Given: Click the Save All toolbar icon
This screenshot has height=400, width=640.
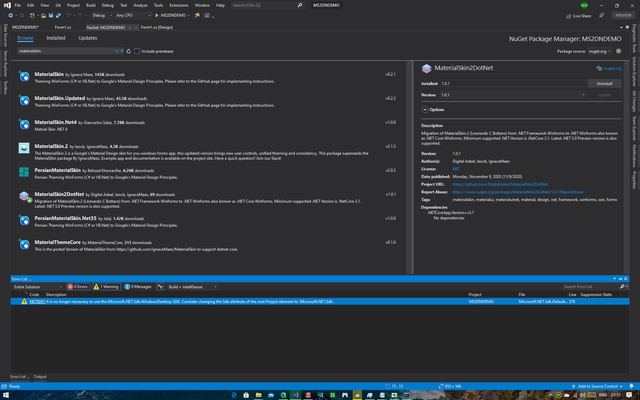Looking at the screenshot, I should point(58,16).
